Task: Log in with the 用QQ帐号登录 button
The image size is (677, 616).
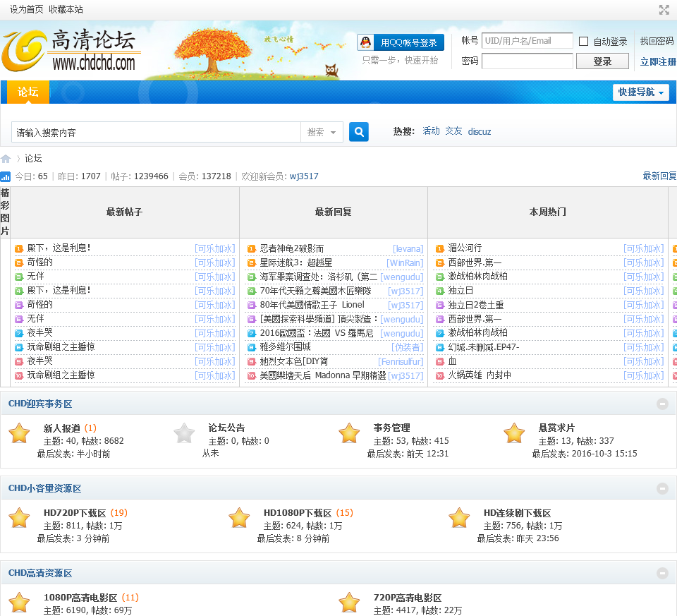Action: pyautogui.click(x=401, y=42)
